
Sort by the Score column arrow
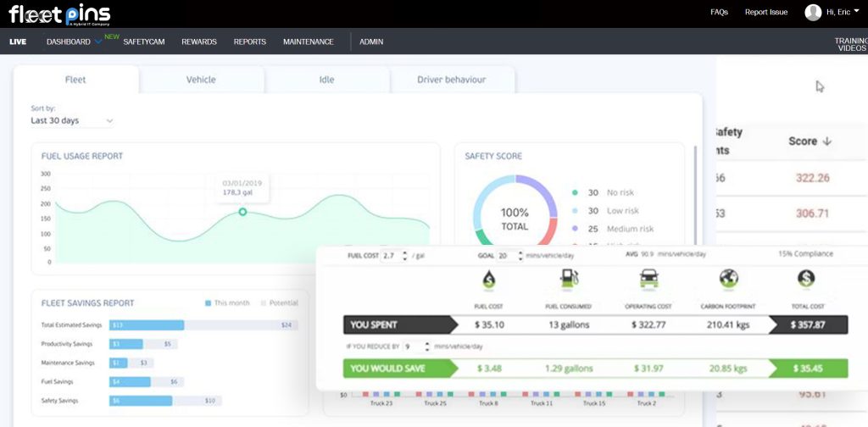(827, 141)
